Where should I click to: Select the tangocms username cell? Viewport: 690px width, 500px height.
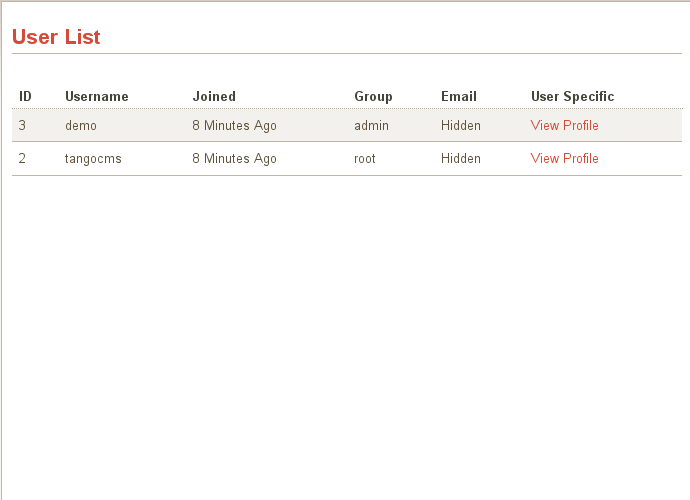coord(93,159)
